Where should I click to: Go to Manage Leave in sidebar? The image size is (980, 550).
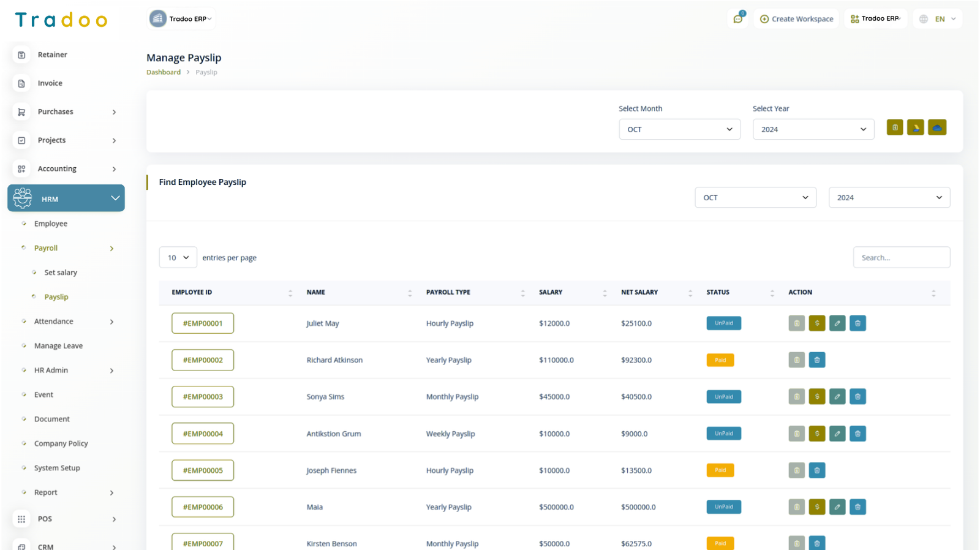[58, 346]
